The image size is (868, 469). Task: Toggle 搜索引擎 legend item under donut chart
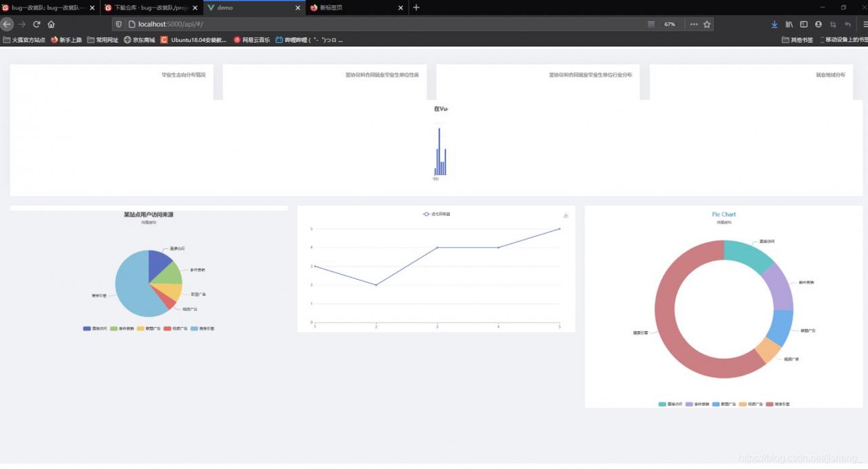778,404
